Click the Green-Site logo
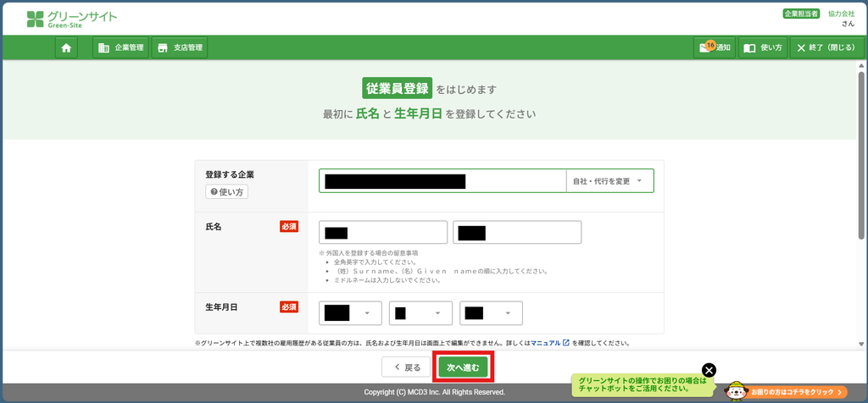 point(72,19)
